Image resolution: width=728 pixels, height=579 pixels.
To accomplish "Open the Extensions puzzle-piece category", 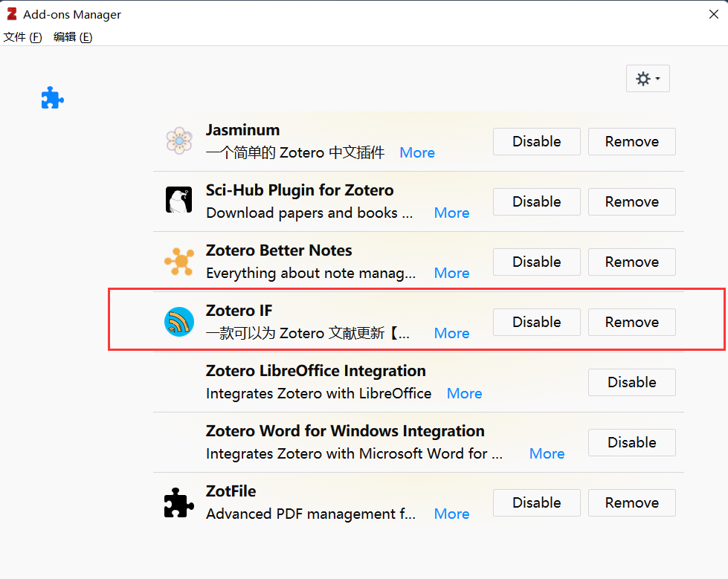I will point(53,98).
